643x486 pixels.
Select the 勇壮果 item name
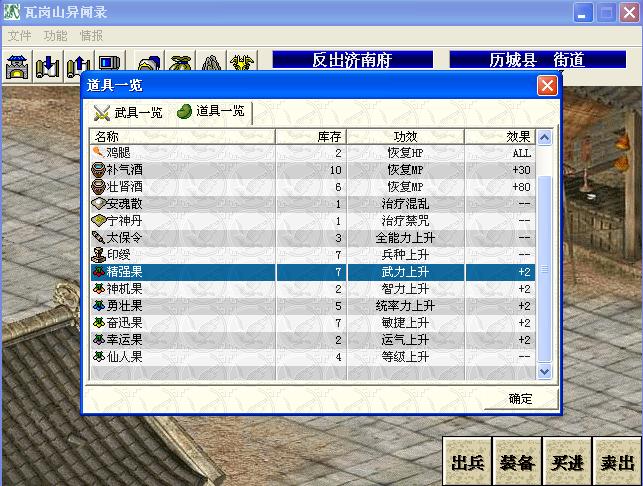[125, 306]
